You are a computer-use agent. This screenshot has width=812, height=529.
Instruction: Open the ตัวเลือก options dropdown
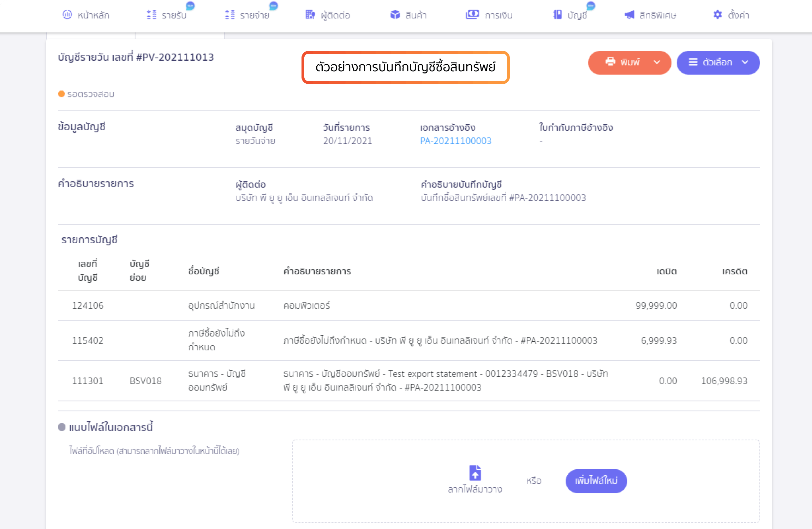[718, 63]
